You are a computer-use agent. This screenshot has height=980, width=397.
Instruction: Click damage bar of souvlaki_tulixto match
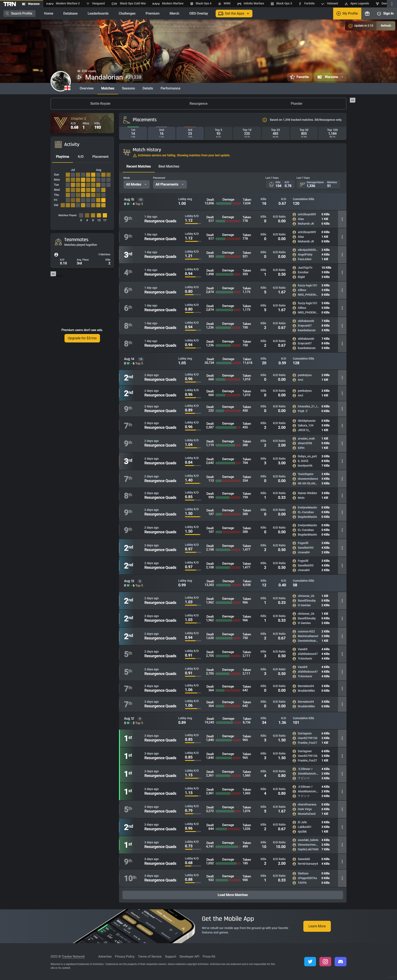228,847
